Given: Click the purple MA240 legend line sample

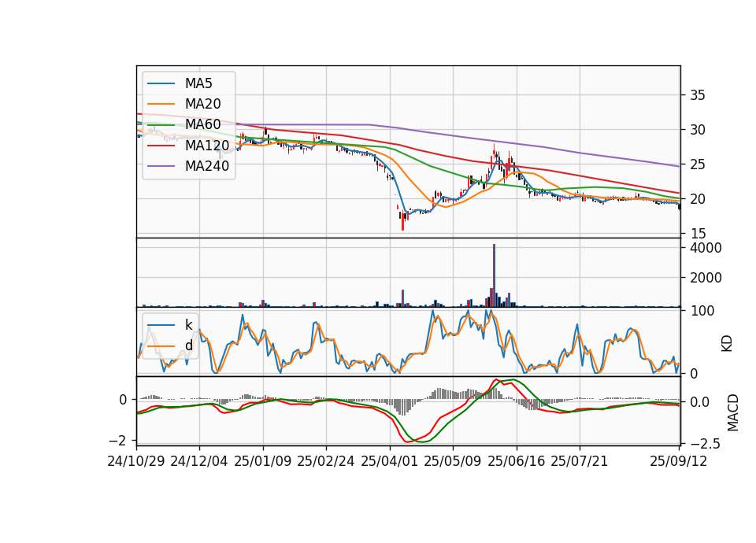Looking at the screenshot, I should point(161,166).
